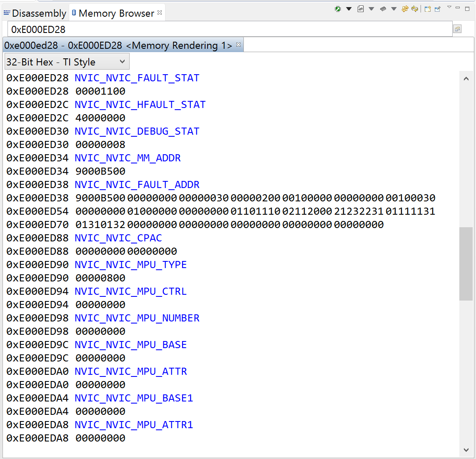Minimize the Memory Browser panel
Image resolution: width=476 pixels, height=459 pixels.
tap(458, 8)
